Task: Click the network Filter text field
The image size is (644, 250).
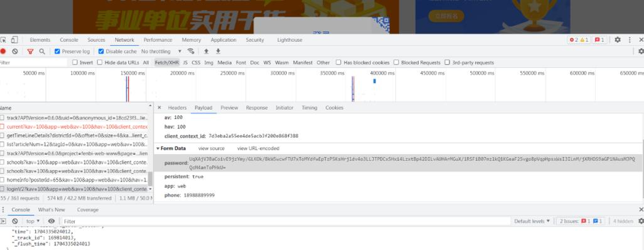Action: tap(34, 62)
